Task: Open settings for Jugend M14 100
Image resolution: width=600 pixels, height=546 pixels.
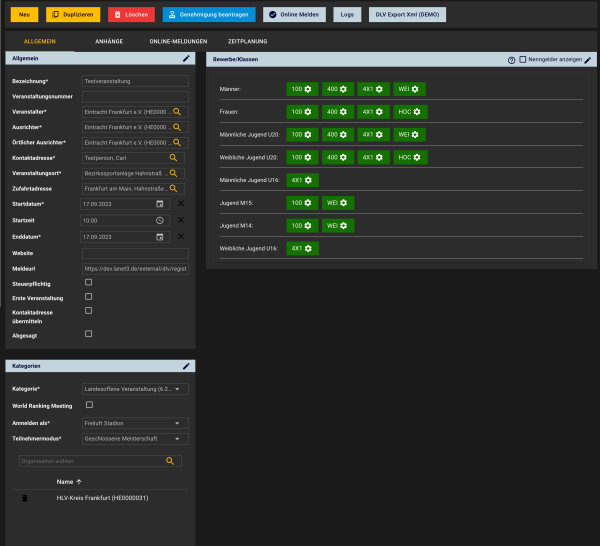Action: (308, 226)
